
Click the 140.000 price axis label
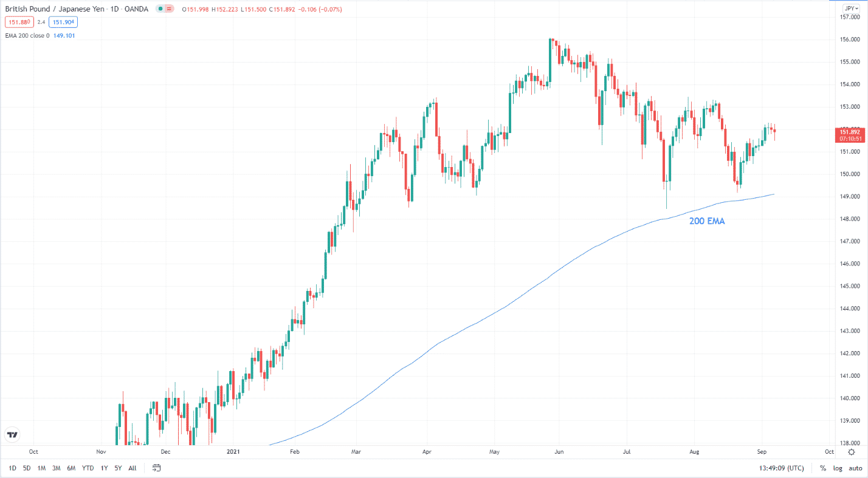[850, 398]
